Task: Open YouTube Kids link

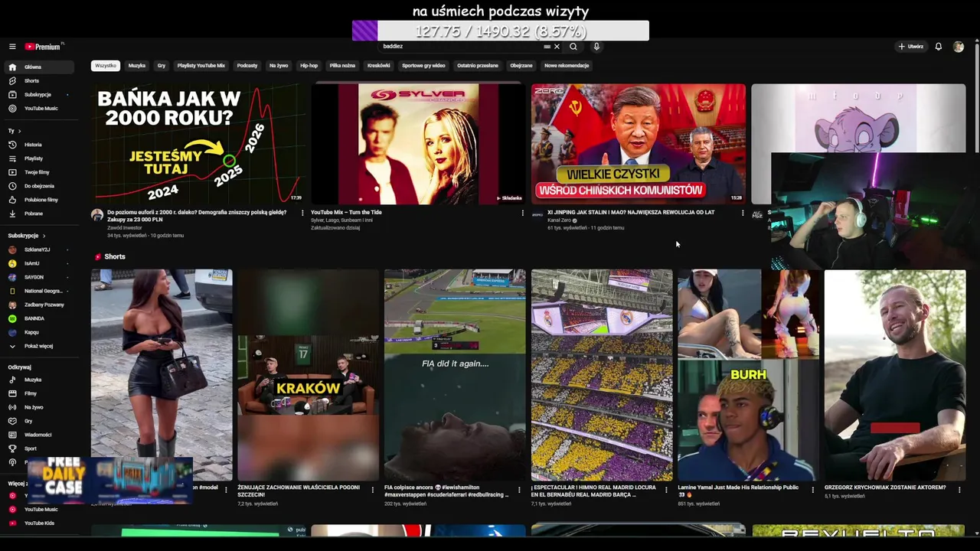Action: coord(39,523)
